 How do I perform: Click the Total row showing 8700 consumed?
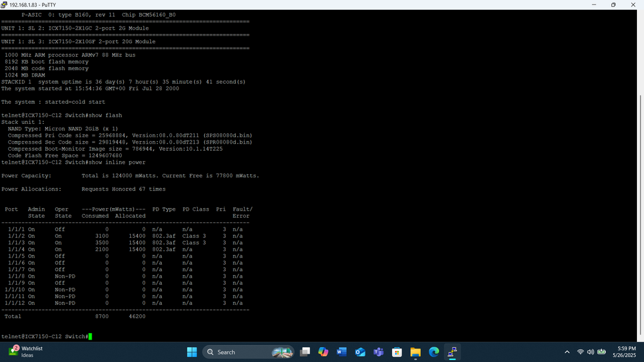click(75, 316)
